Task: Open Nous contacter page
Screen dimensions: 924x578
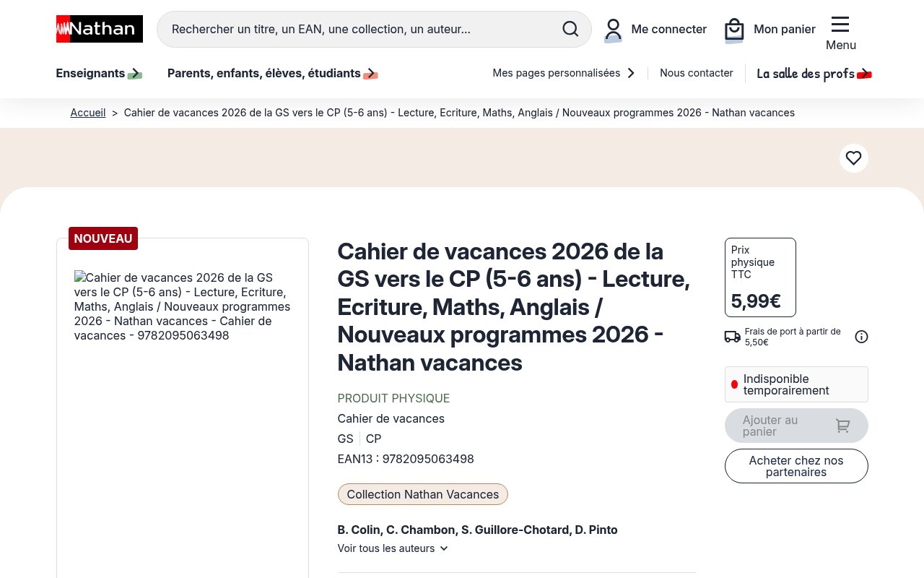Action: pos(697,73)
